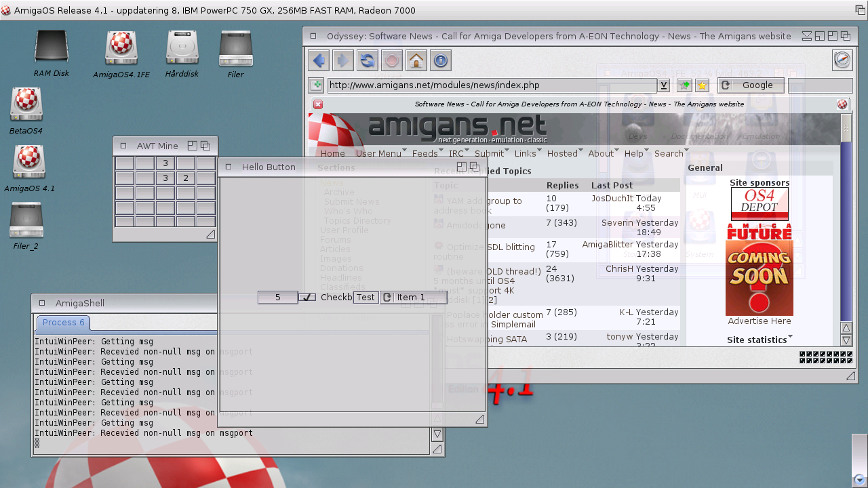Stop page loading in Odyssey
Image resolution: width=868 pixels, height=488 pixels.
pos(392,60)
